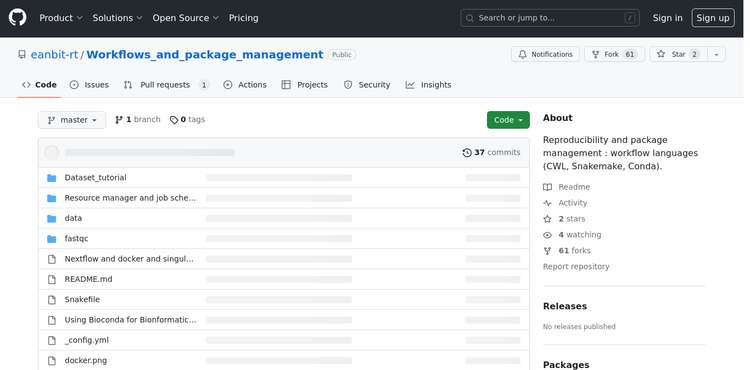The image size is (750, 370).
Task: Open the Projects tab
Action: point(305,85)
